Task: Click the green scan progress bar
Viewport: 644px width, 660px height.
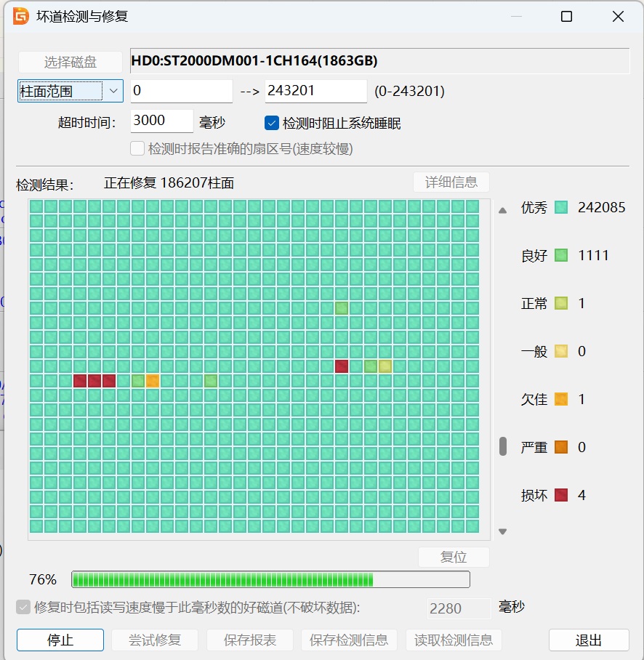Action: (x=270, y=579)
